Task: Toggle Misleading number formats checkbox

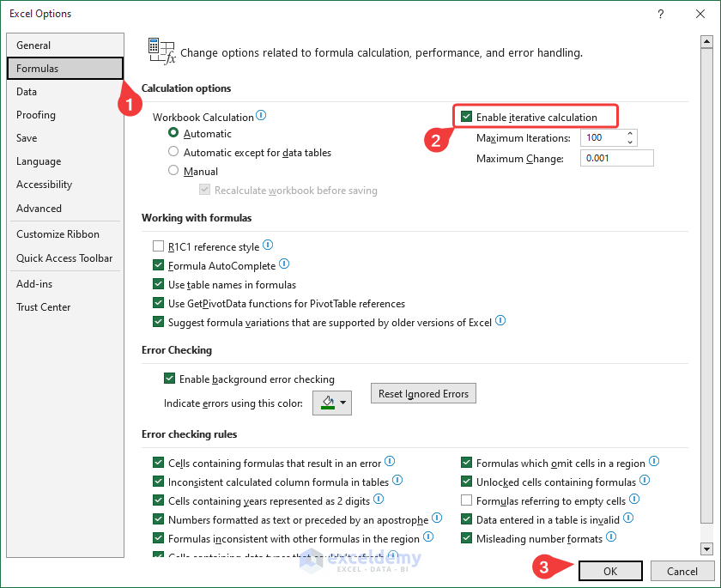Action: tap(466, 538)
